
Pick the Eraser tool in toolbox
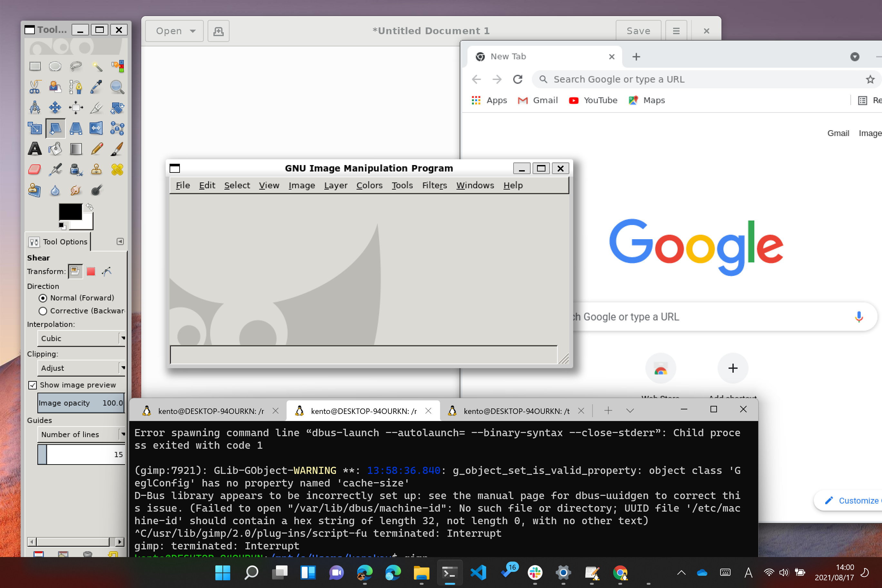click(35, 170)
